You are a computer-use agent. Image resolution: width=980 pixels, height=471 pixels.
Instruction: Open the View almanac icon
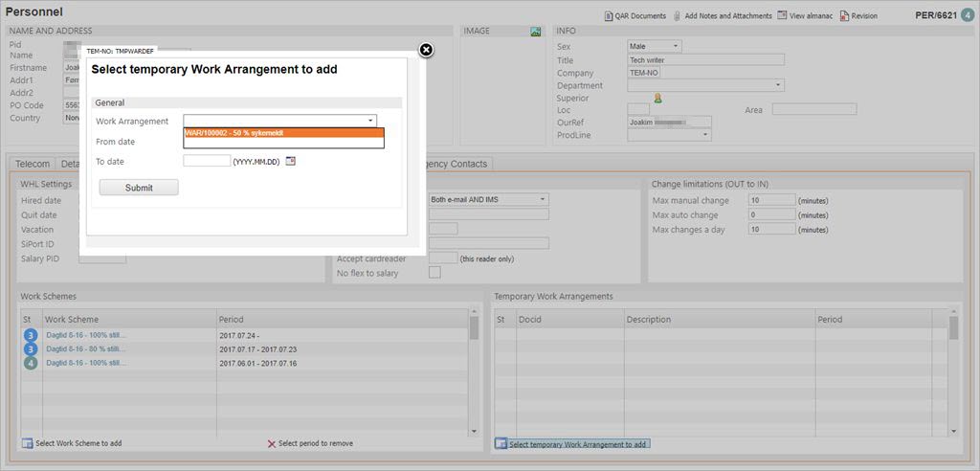pyautogui.click(x=782, y=15)
